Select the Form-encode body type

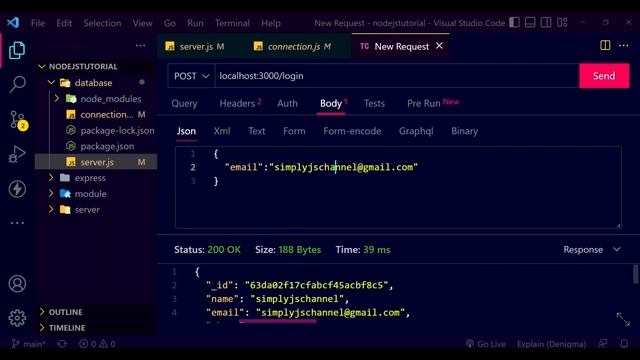pos(352,131)
